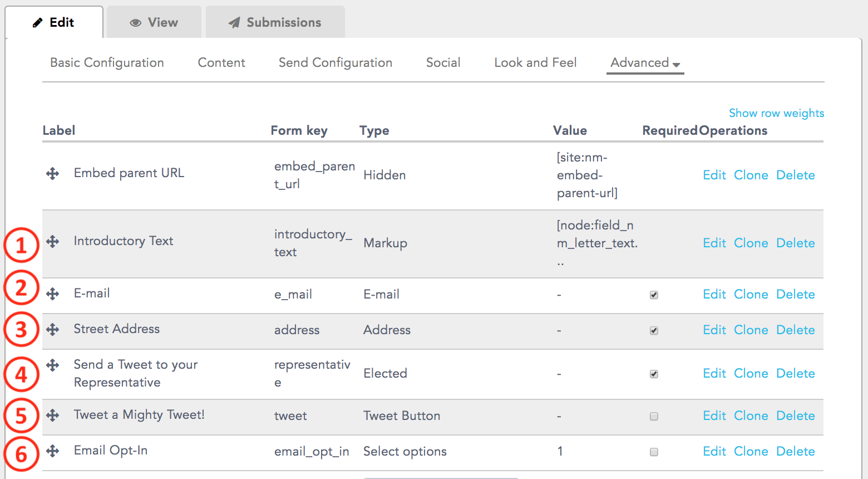868x479 pixels.
Task: Click the drag handle for E-mail row
Action: pyautogui.click(x=52, y=294)
